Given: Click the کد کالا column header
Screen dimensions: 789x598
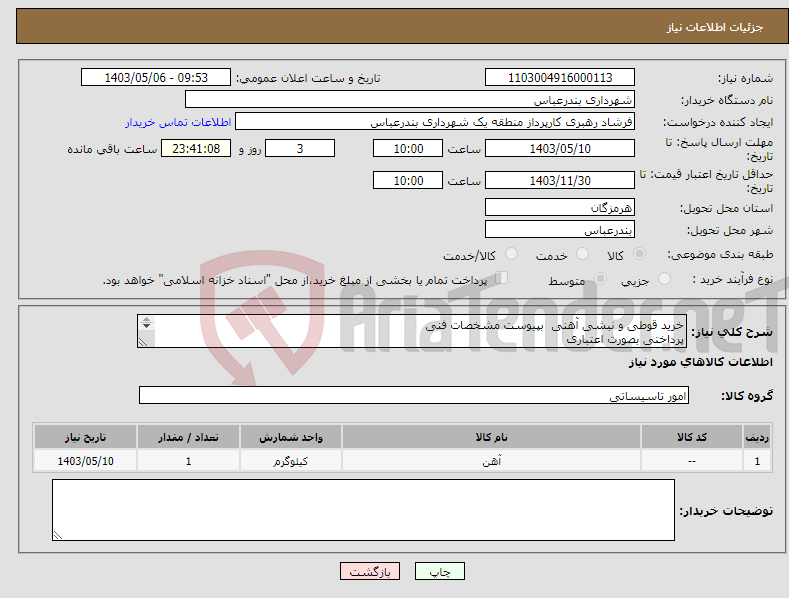Looking at the screenshot, I should tap(691, 437).
